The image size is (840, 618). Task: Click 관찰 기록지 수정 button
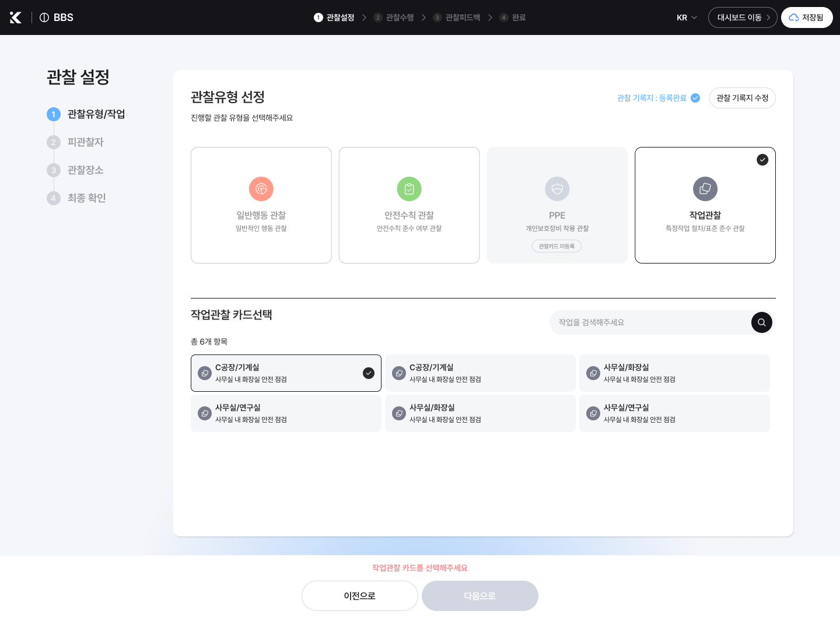pos(743,98)
